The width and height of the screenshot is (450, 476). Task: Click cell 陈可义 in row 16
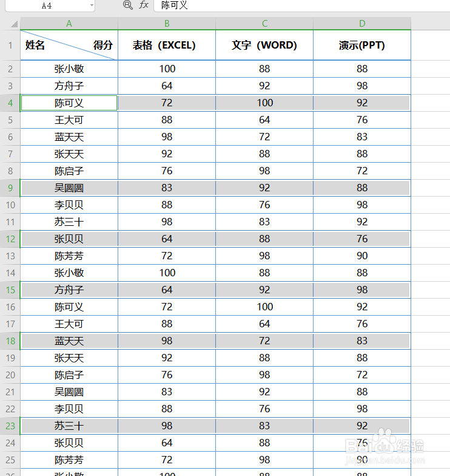coord(69,307)
